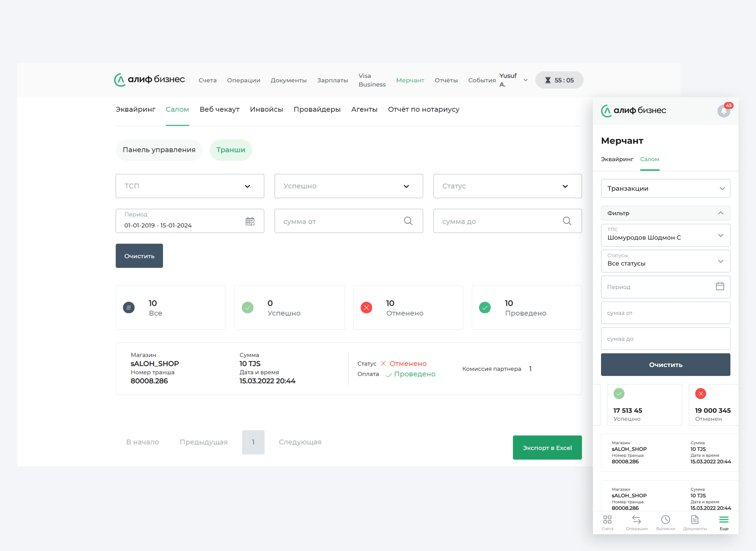Open the calendar icon in Период field
The width and height of the screenshot is (756, 551).
250,221
